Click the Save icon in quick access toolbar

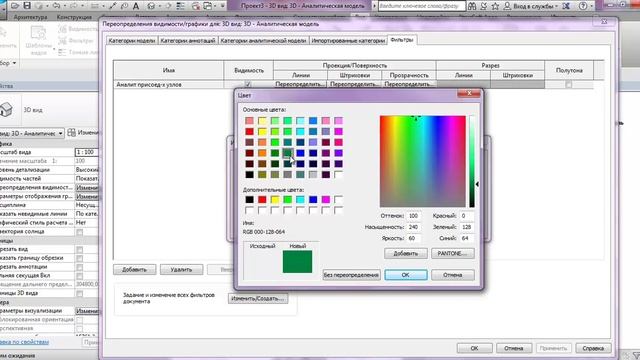tap(27, 6)
